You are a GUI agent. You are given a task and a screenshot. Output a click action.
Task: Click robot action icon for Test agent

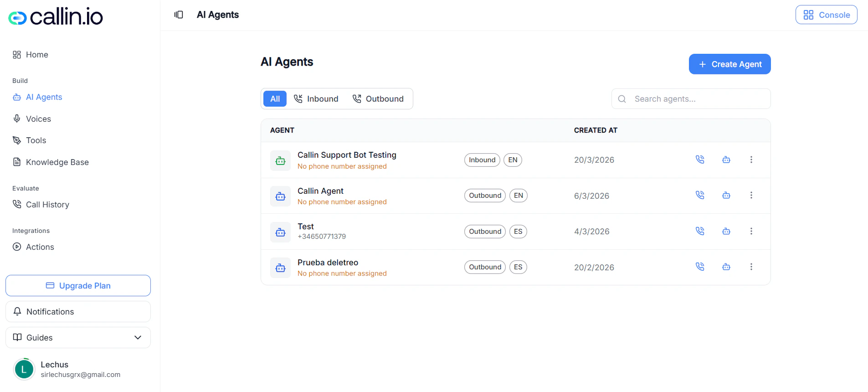(x=726, y=231)
